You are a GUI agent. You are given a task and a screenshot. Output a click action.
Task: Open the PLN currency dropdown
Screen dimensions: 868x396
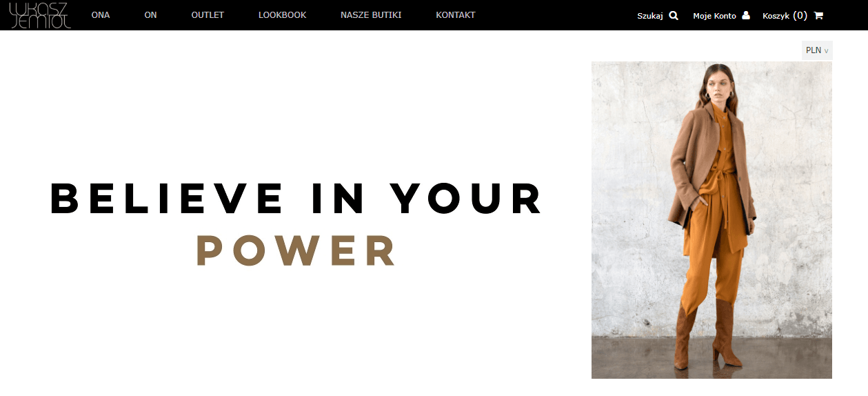(817, 50)
